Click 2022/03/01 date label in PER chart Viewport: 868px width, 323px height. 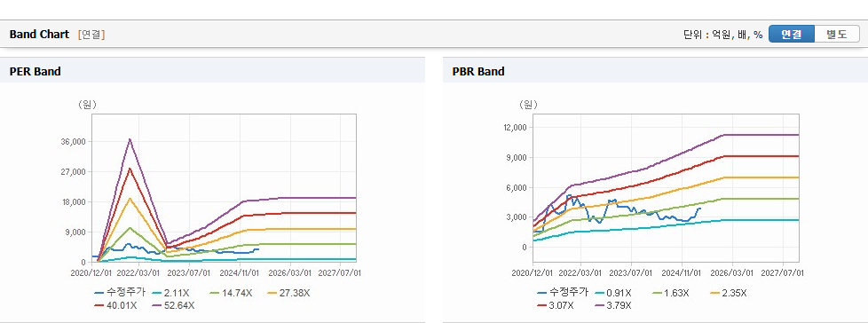[x=138, y=272]
